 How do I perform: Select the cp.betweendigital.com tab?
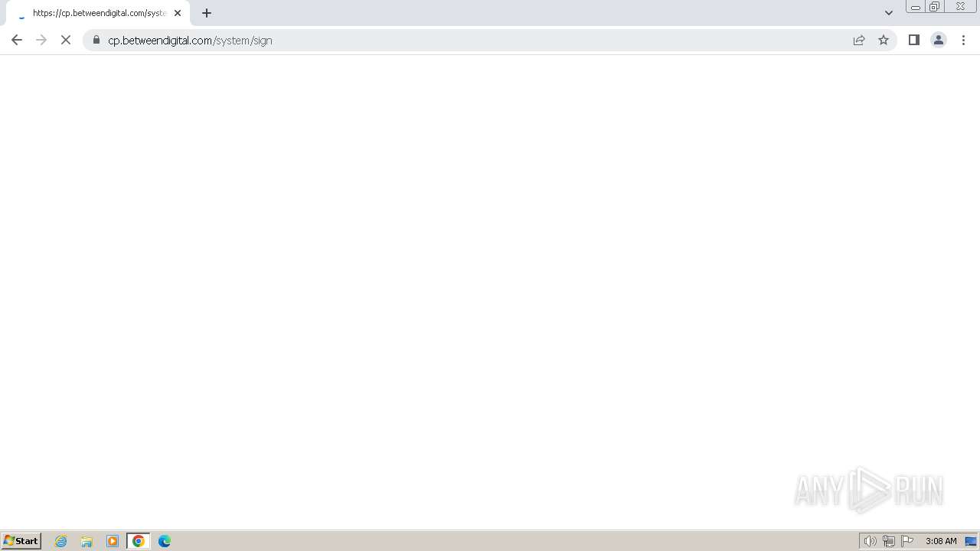point(98,13)
